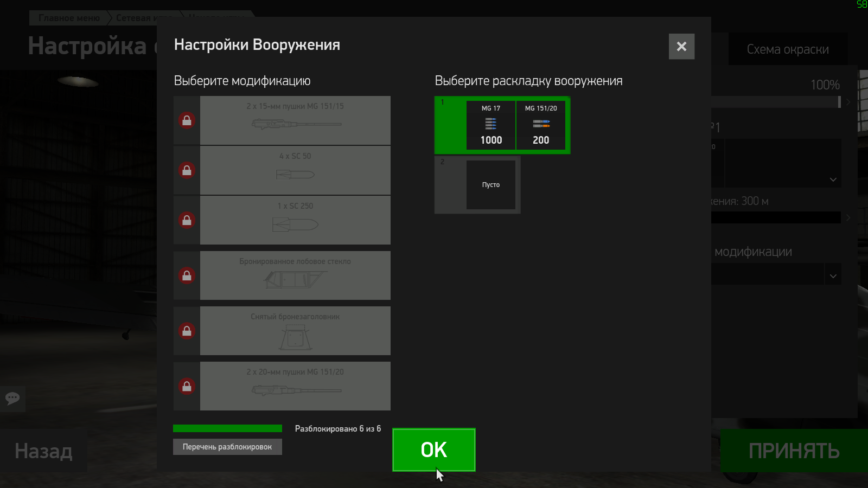Click the arrow right of 300 м slider
The image size is (868, 488).
pos(848,217)
